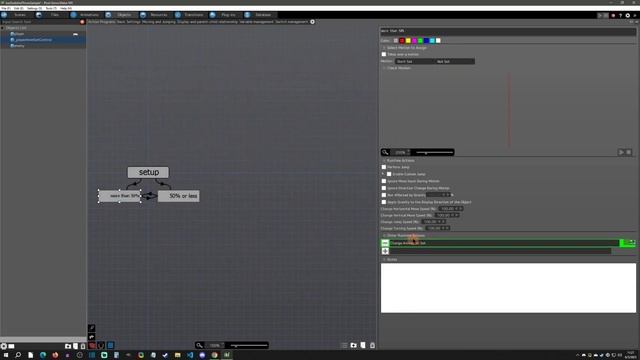640x360 pixels.
Task: Select the enemy object in list
Action: [18, 46]
